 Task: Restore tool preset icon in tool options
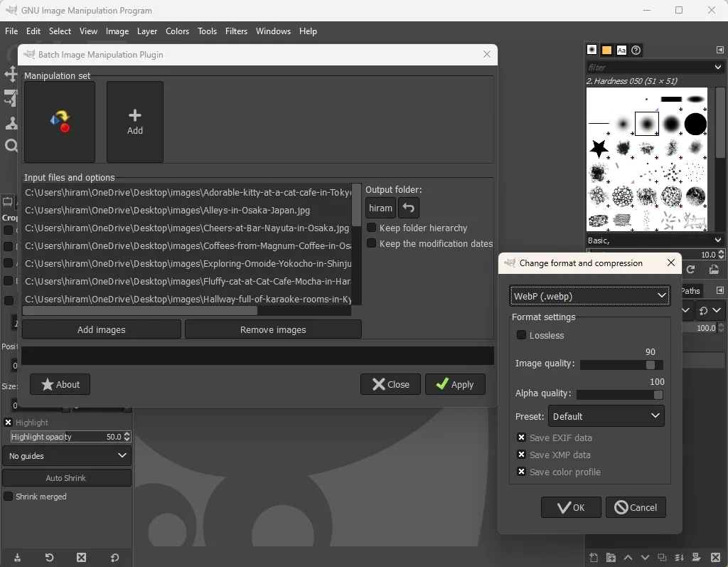(49, 557)
